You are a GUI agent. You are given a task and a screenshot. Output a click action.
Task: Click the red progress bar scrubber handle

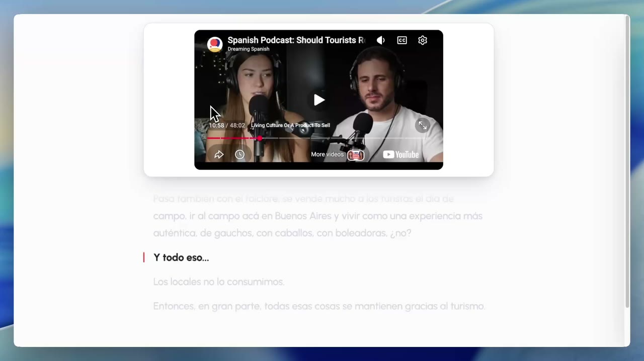click(x=260, y=138)
